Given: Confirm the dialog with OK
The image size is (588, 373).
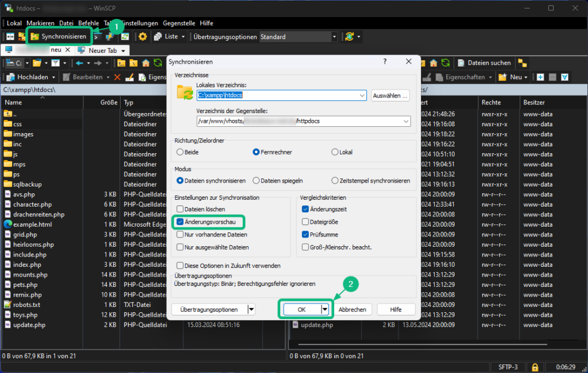Looking at the screenshot, I should (x=302, y=310).
